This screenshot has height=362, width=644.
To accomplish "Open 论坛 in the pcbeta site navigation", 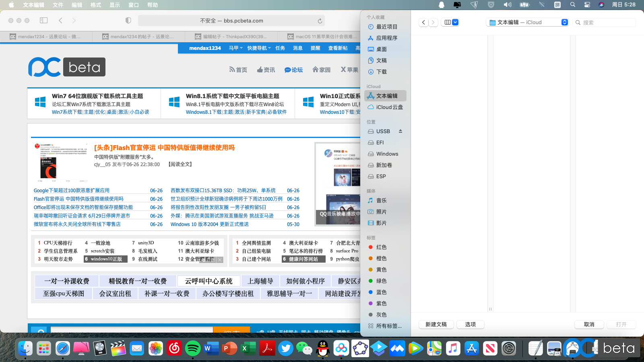I will (293, 70).
